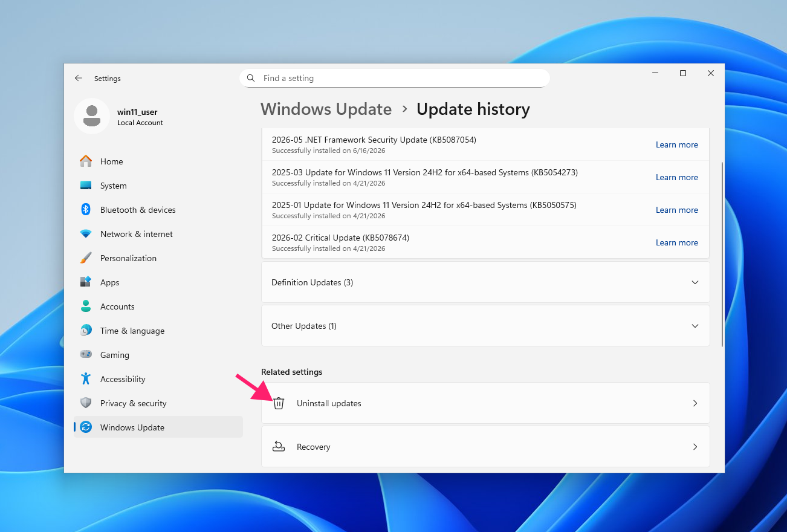787x532 pixels.
Task: Click the Gaming controller icon
Action: (86, 355)
